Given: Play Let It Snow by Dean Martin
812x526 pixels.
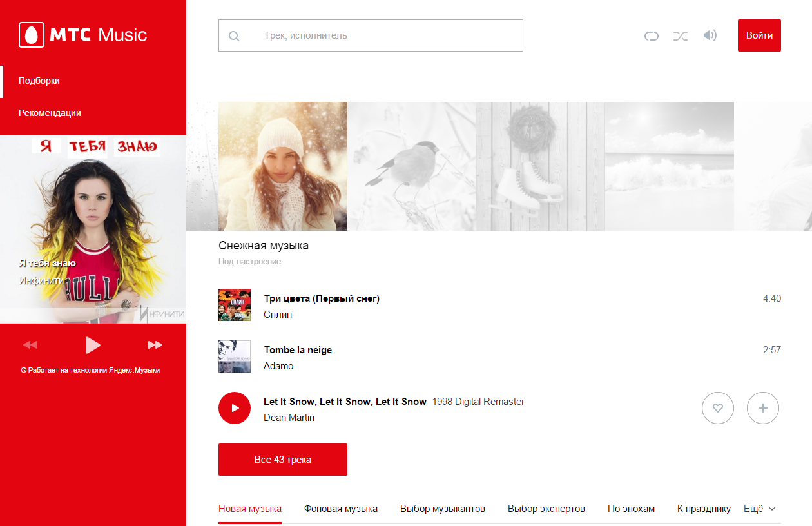Looking at the screenshot, I should pos(235,408).
